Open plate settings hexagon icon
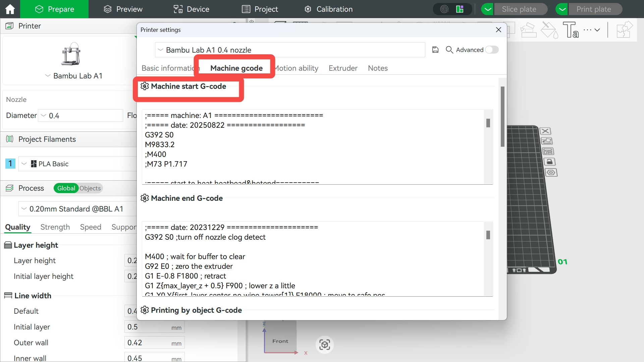The width and height of the screenshot is (644, 362). click(x=551, y=173)
